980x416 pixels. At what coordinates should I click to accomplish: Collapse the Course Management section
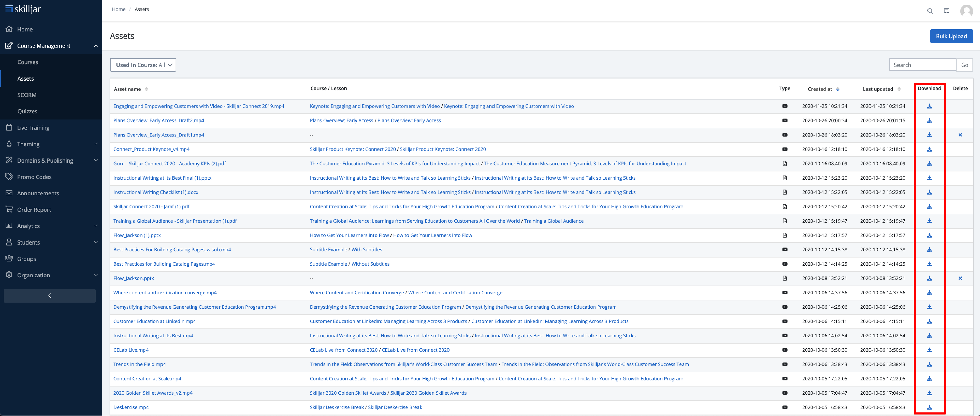pyautogui.click(x=96, y=46)
